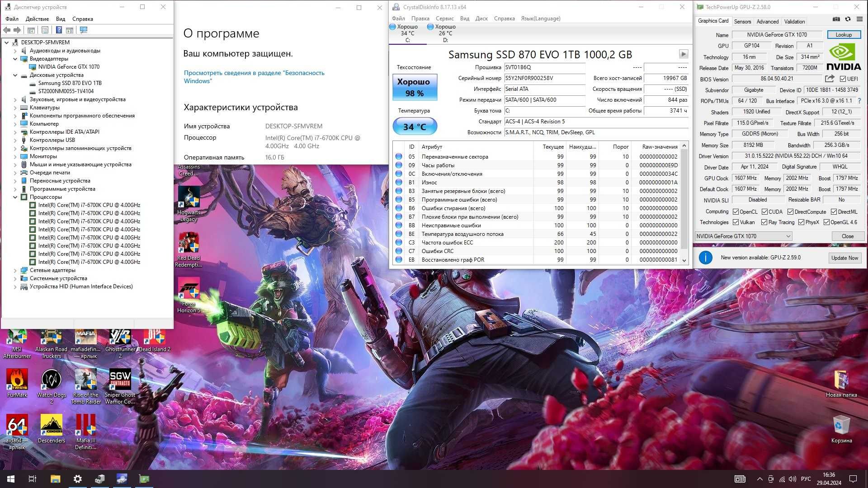Click scroll down arrow in SMART attribute list
The width and height of the screenshot is (868, 488).
pos(684,260)
